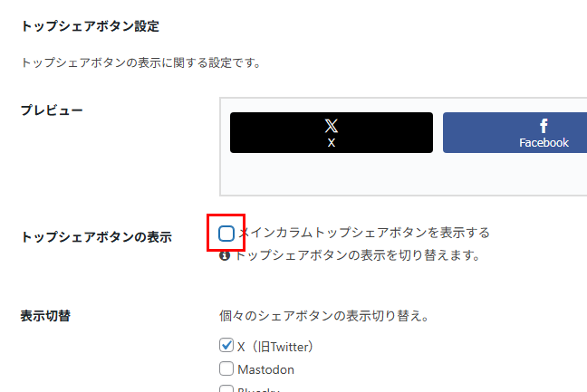
Task: Click the Mastodon label text
Action: [x=265, y=369]
